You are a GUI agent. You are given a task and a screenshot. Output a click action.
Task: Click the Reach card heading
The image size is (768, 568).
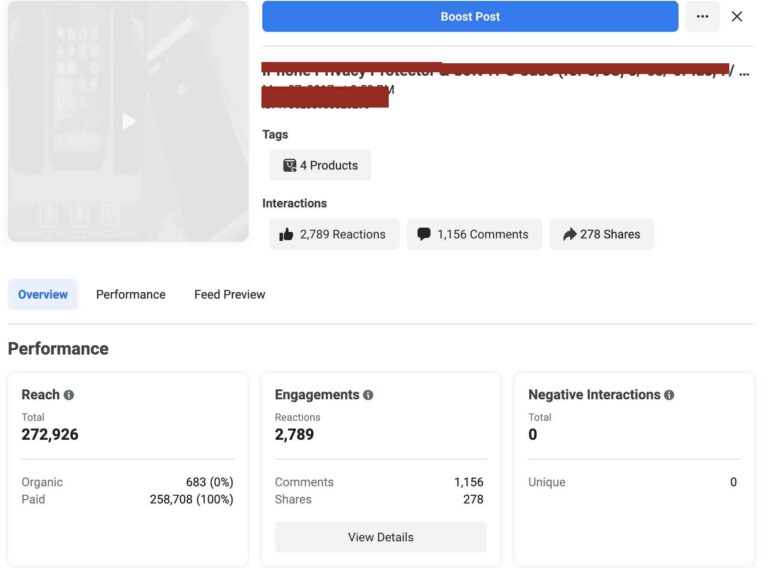pyautogui.click(x=41, y=395)
